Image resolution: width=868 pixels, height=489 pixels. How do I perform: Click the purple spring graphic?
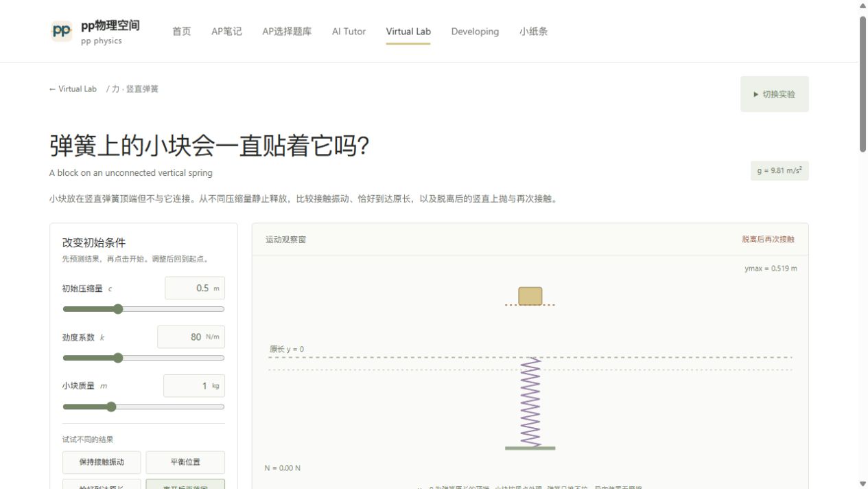(530, 402)
